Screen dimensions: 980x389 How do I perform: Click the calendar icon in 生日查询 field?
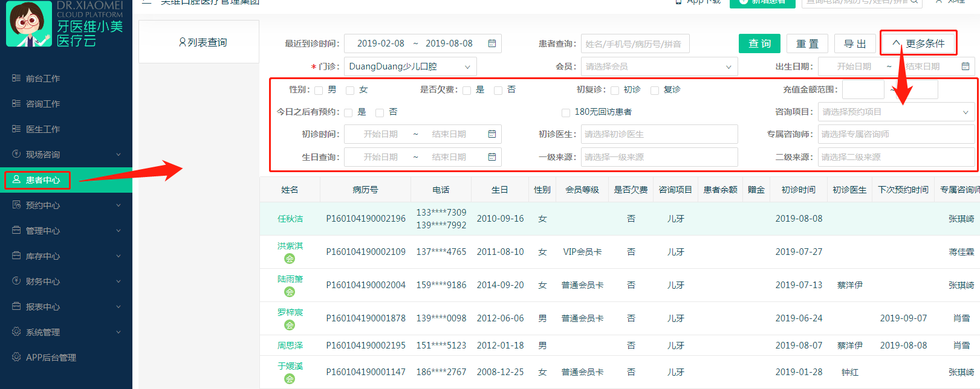pos(492,157)
